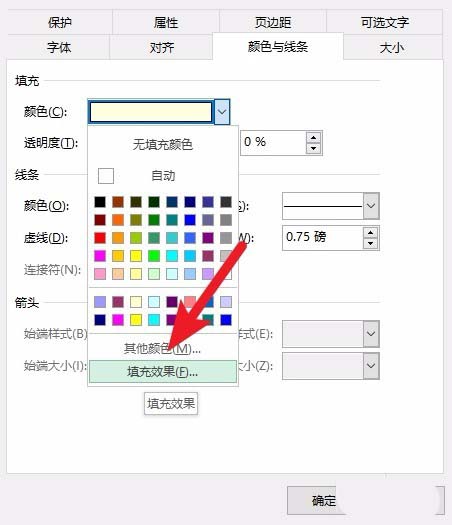Open the fill 颜色 dropdown arrow
The image size is (452, 525).
click(x=222, y=111)
